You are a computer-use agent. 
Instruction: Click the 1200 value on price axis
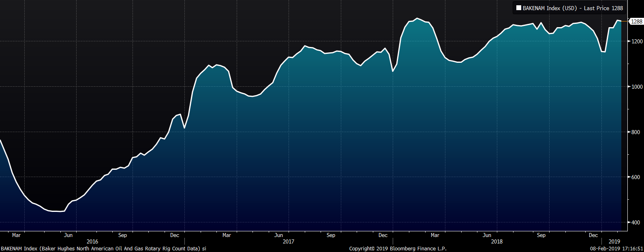coord(637,41)
